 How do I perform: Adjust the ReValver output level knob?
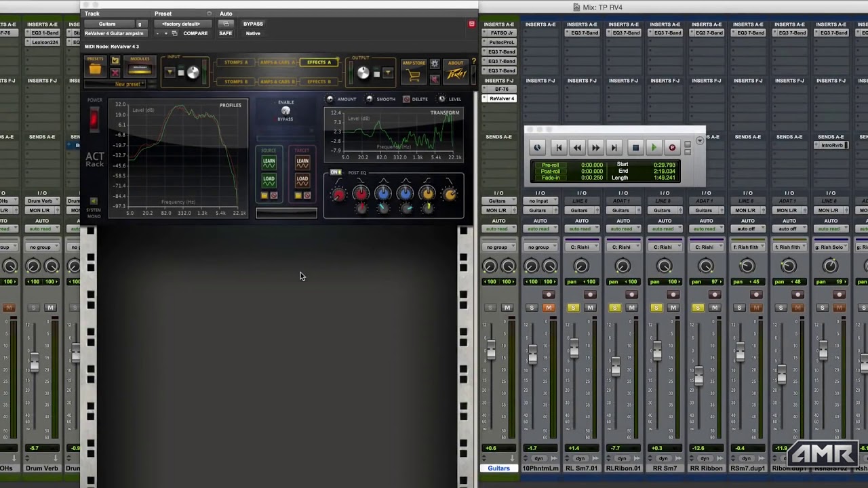point(363,73)
